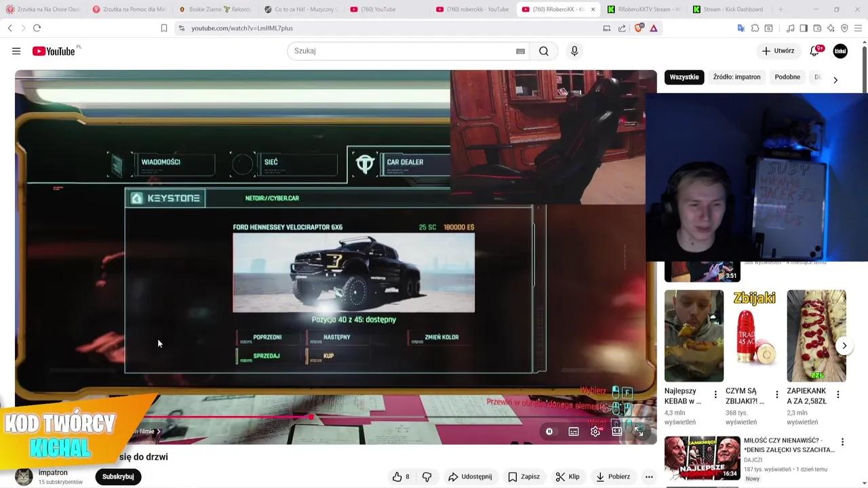
Task: Open ZAPIEKANKA A ZA 2,58ZŁ thumbnail
Action: 816,335
